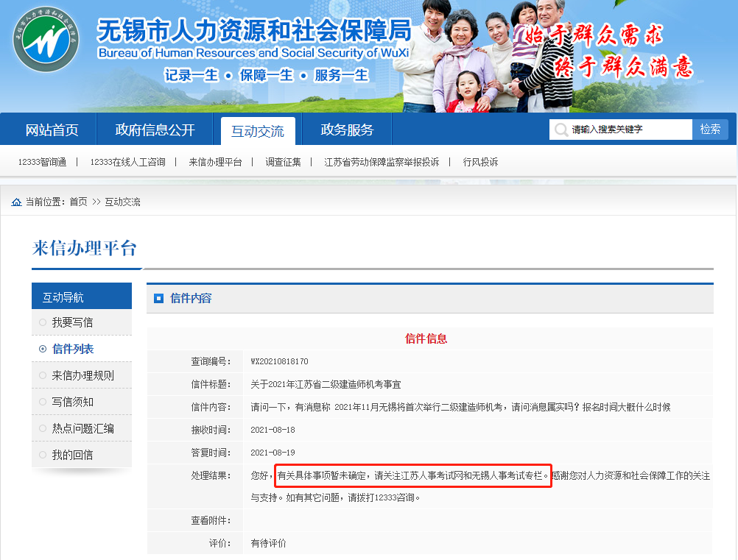Click the magnifier icon in the search box
738x560 pixels.
562,129
